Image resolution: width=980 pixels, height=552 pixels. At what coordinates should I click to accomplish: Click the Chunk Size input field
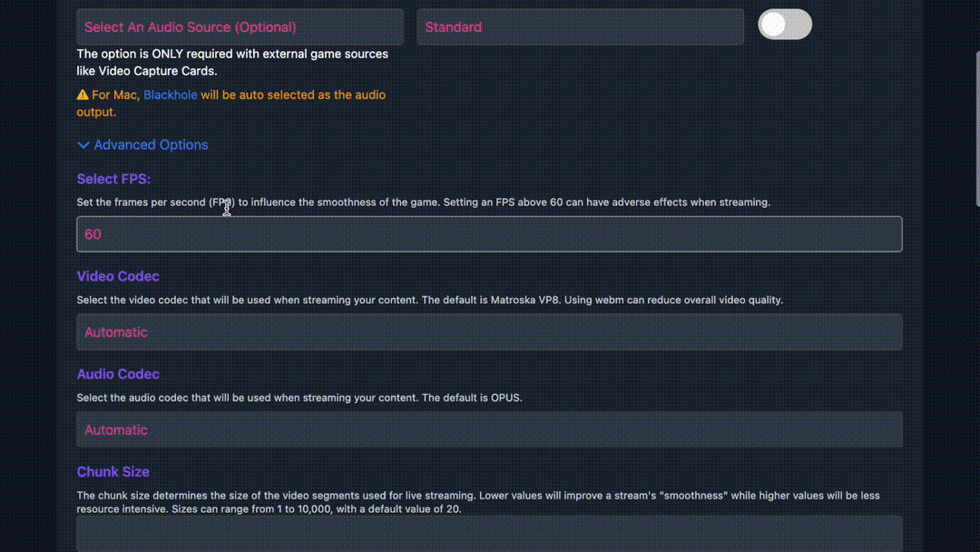pyautogui.click(x=489, y=535)
